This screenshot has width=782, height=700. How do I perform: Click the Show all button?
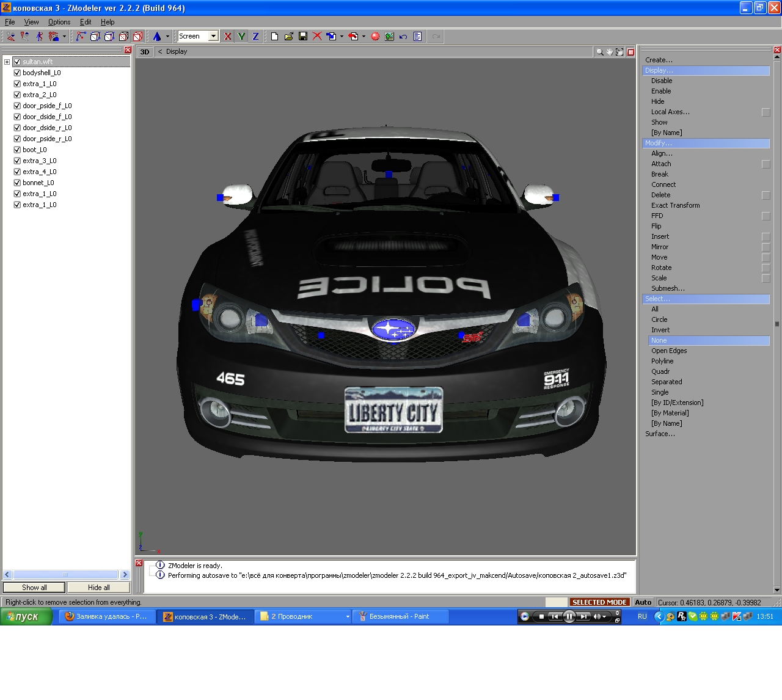tap(34, 588)
